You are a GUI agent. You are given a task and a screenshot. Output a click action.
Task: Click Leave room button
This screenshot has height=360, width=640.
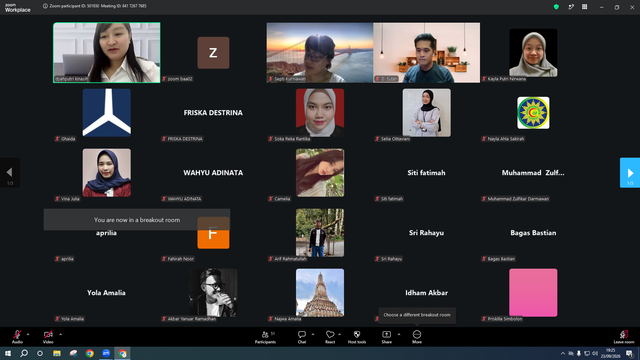[x=624, y=337]
